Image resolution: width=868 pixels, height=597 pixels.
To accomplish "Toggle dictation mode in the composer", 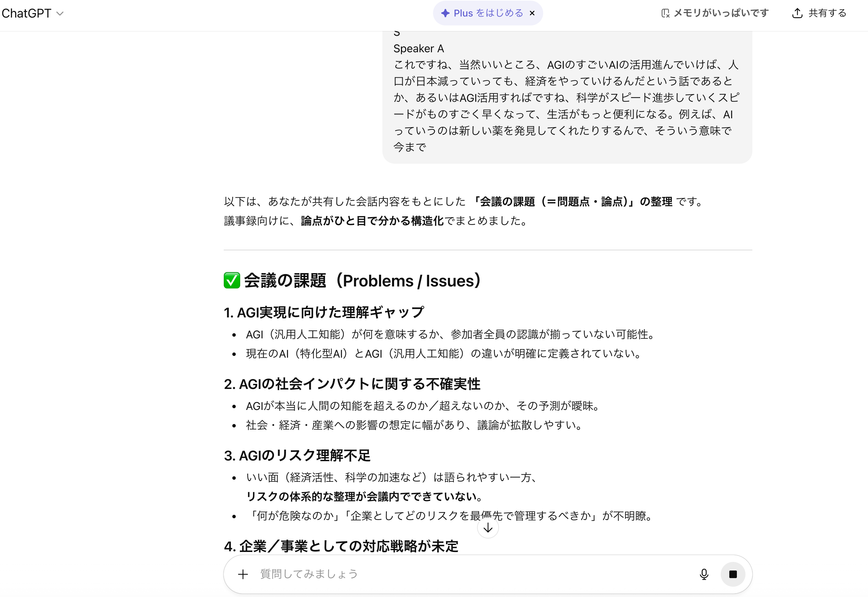I will pos(704,574).
